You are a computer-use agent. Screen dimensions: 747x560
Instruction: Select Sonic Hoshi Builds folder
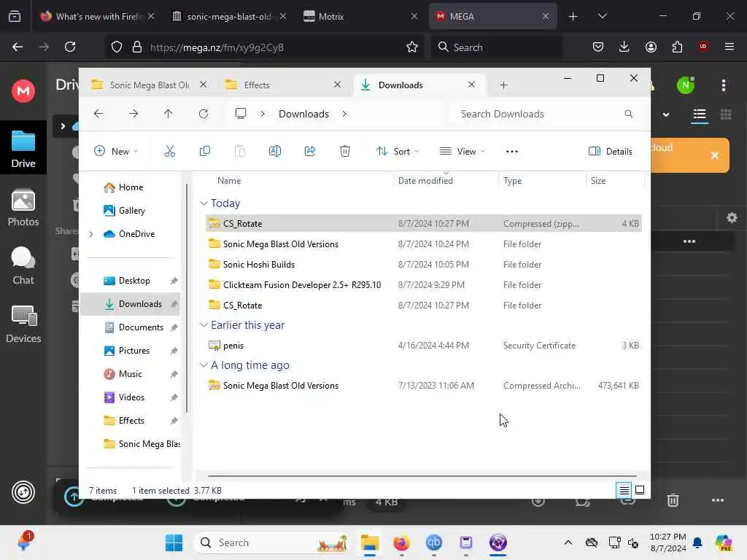coord(424,264)
